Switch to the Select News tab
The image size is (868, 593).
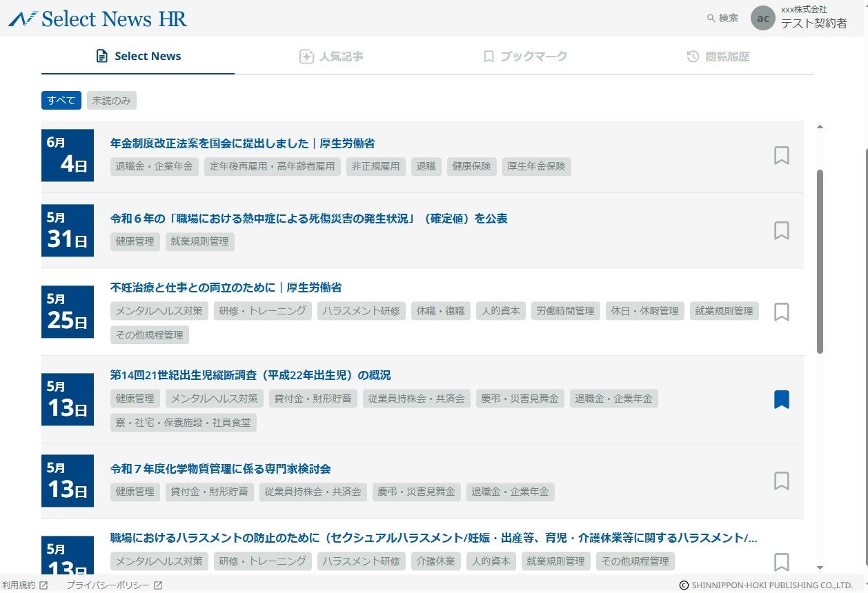tap(138, 57)
